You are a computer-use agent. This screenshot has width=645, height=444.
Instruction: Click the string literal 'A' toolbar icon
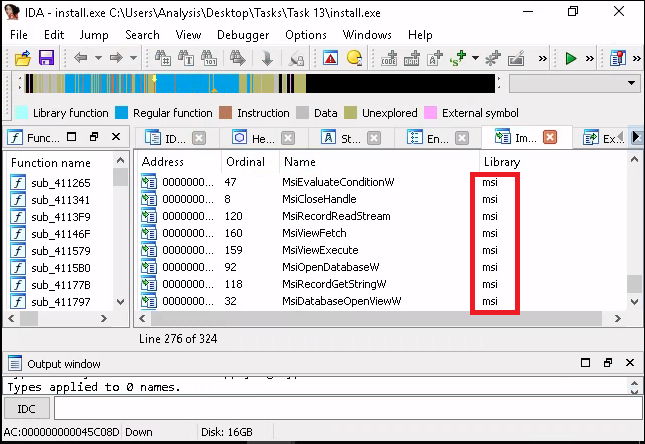coord(434,58)
